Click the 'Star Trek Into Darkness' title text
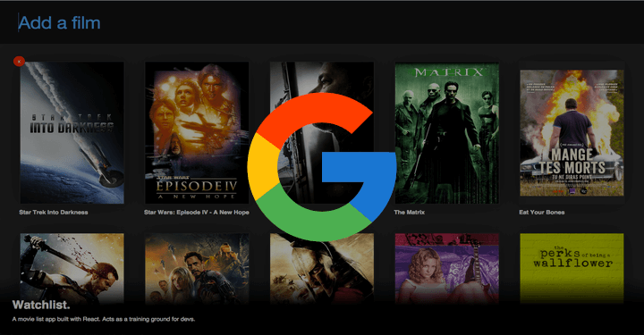Image resolution: width=644 pixels, height=335 pixels. (x=54, y=213)
